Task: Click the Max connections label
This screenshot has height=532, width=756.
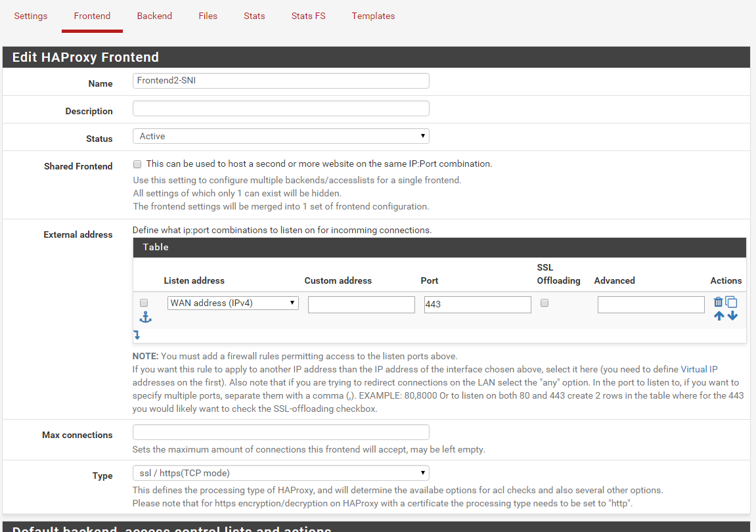Action: click(77, 435)
